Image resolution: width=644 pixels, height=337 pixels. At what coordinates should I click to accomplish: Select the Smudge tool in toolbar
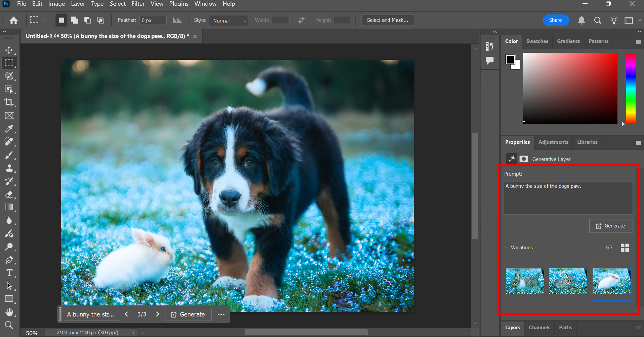tap(9, 234)
